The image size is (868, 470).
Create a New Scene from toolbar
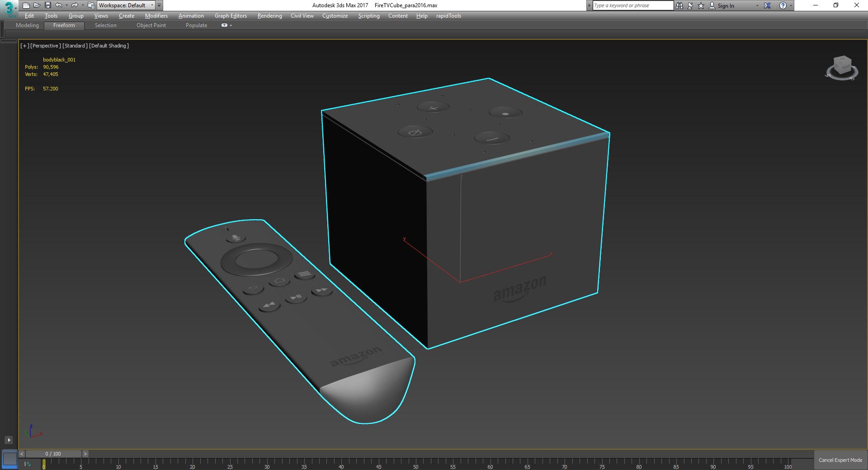pos(26,5)
